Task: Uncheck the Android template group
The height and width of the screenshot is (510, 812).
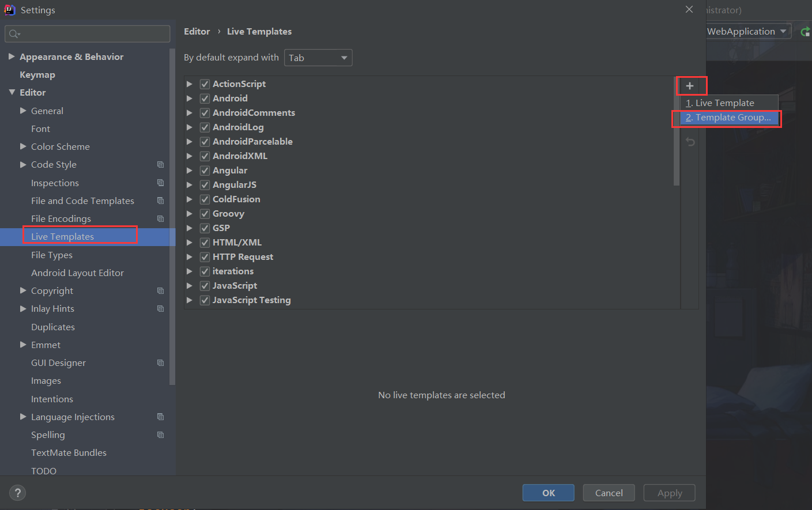Action: coord(205,99)
